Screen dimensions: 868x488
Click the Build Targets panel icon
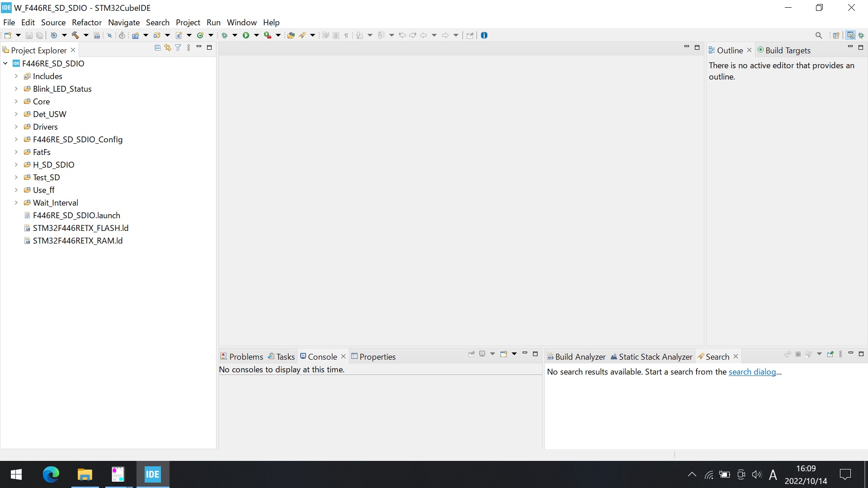click(x=761, y=50)
